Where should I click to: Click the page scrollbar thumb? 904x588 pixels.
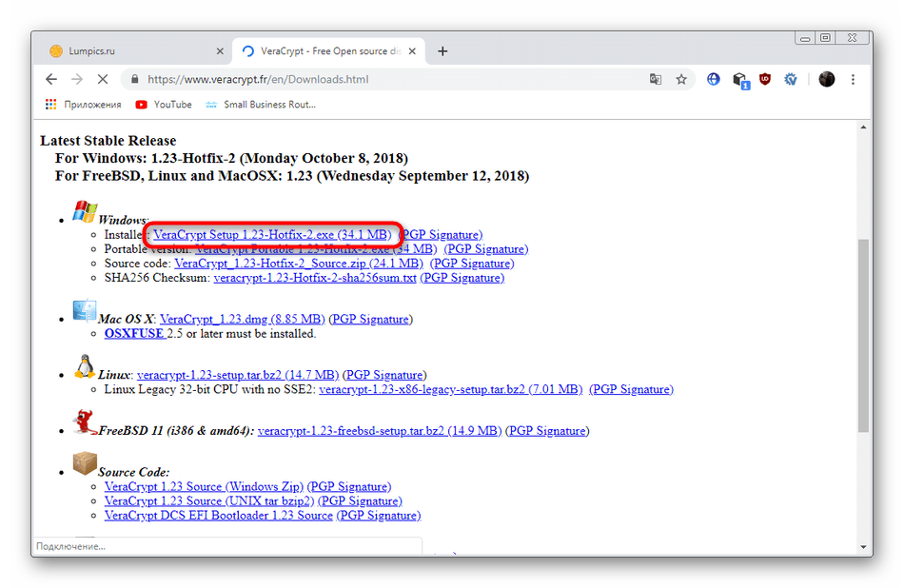tap(863, 336)
